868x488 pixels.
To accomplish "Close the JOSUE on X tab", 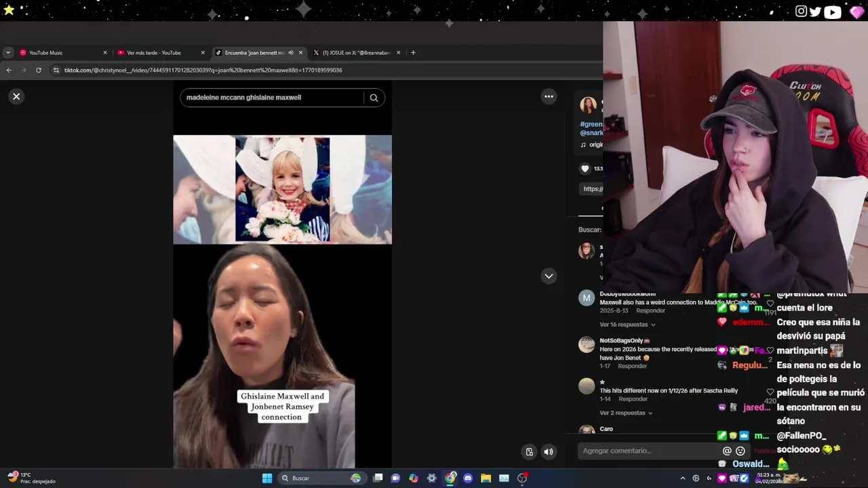I will click(398, 53).
